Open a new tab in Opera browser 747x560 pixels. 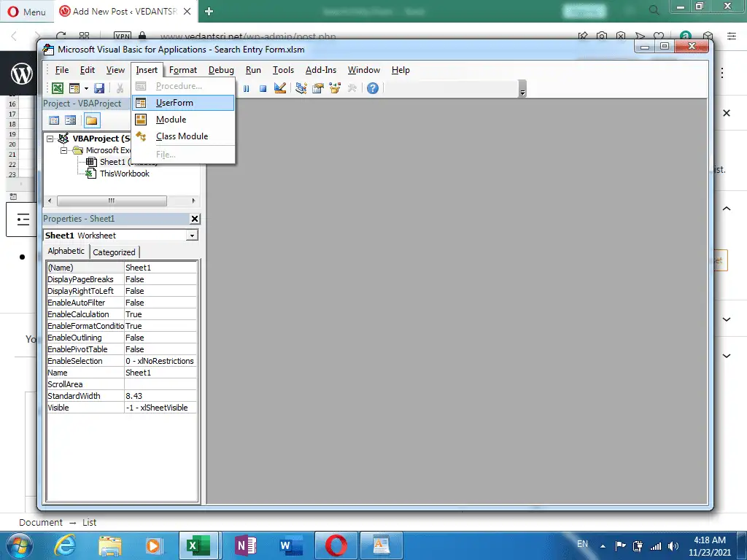pos(209,12)
